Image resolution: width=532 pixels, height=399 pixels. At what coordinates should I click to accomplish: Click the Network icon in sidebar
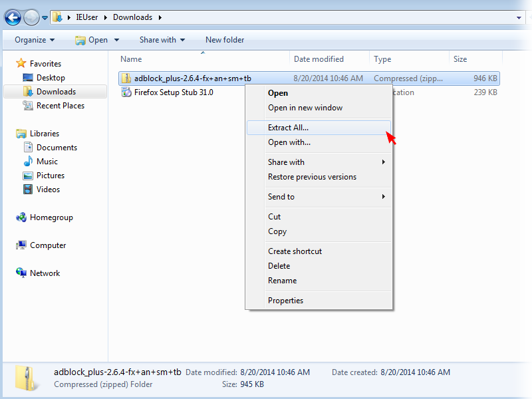click(x=21, y=273)
